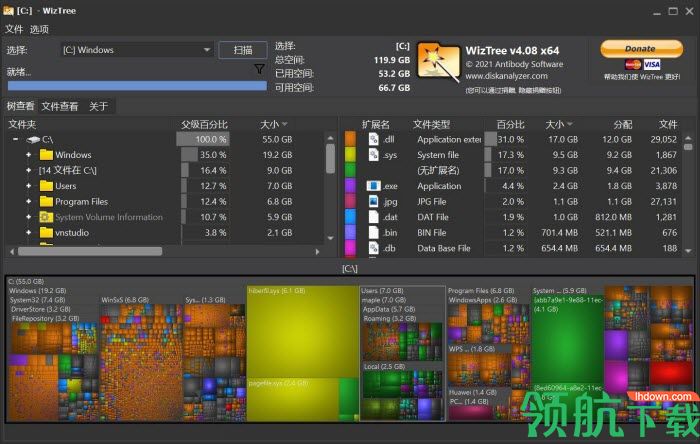
Task: Click the .dll file type icon
Action: tap(374, 139)
